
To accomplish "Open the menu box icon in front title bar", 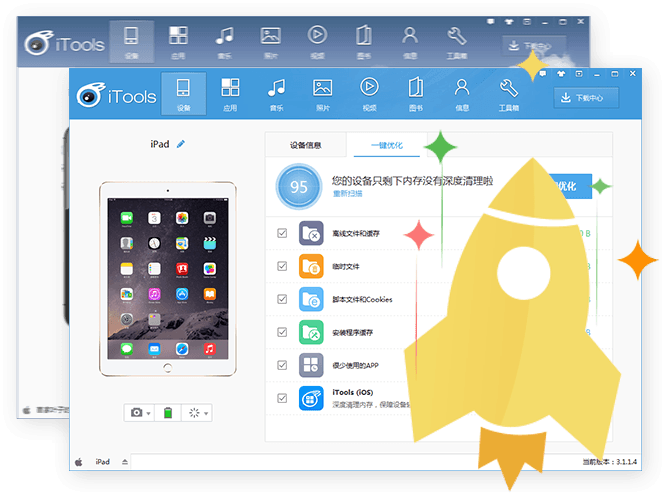I will (579, 74).
